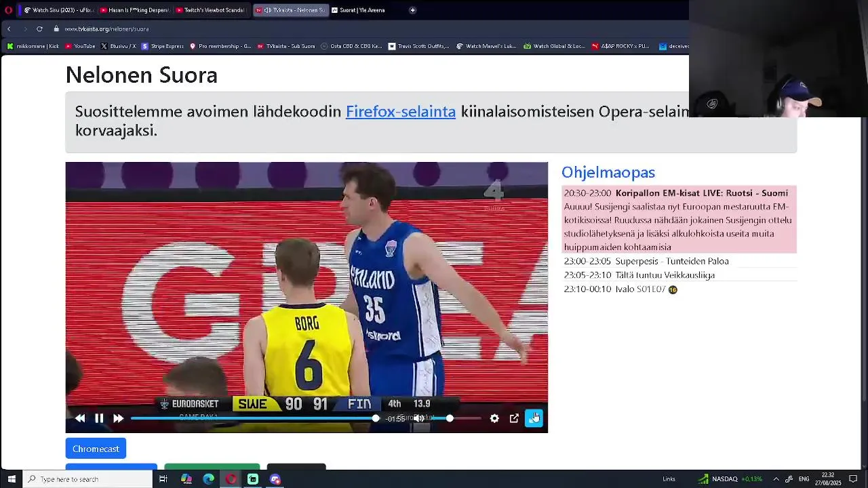Open the green app on taskbar
The width and height of the screenshot is (868, 488).
tap(253, 479)
